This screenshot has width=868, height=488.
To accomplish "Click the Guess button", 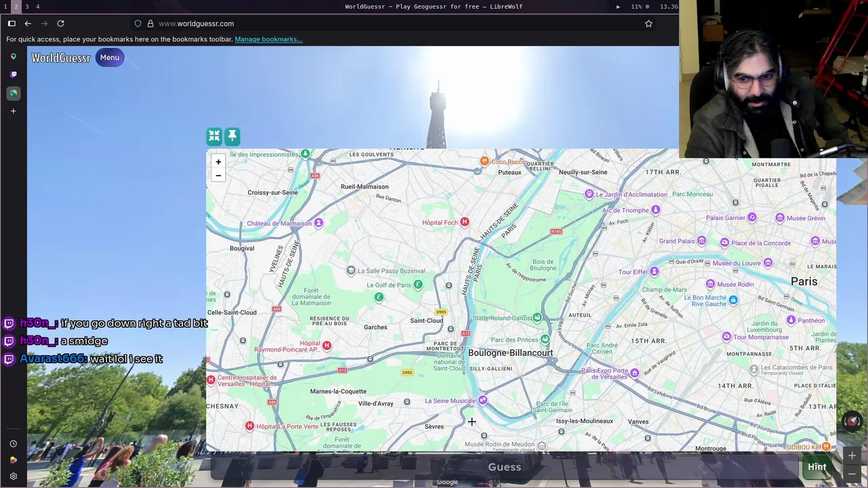I will point(505,467).
